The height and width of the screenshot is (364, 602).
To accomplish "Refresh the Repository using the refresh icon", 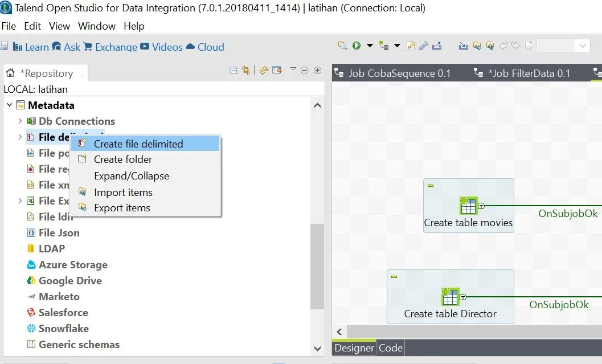I will tap(263, 70).
